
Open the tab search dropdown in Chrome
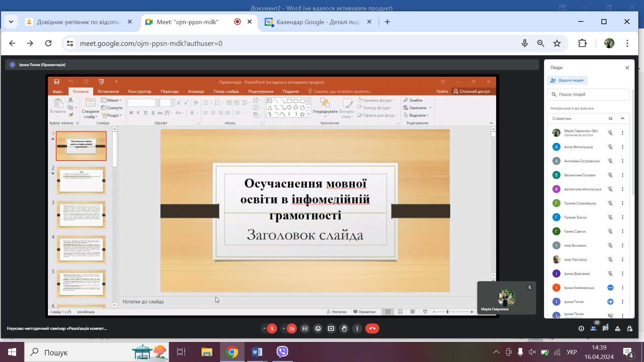click(11, 22)
